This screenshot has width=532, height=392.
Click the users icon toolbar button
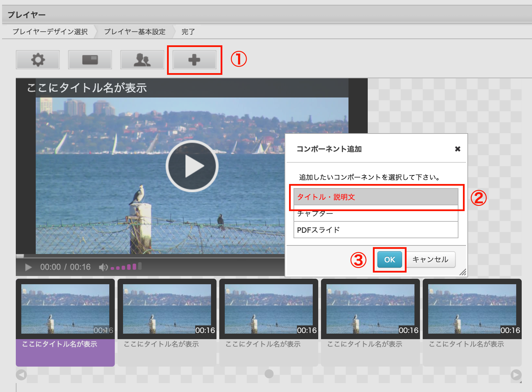click(142, 60)
